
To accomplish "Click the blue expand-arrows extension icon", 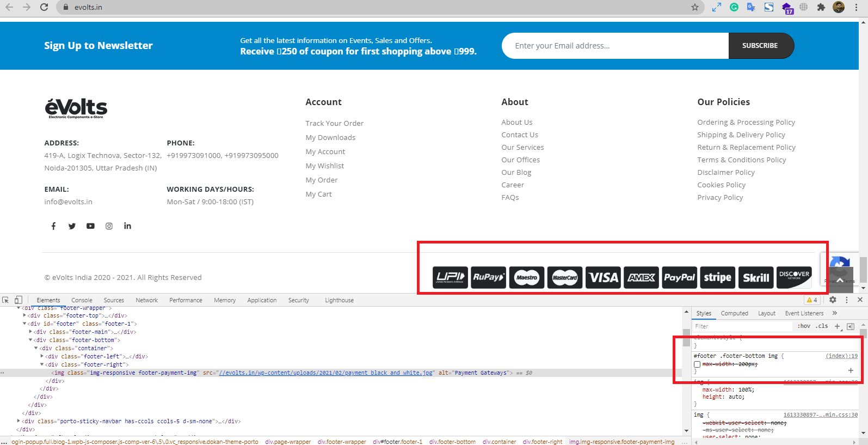I will [717, 7].
